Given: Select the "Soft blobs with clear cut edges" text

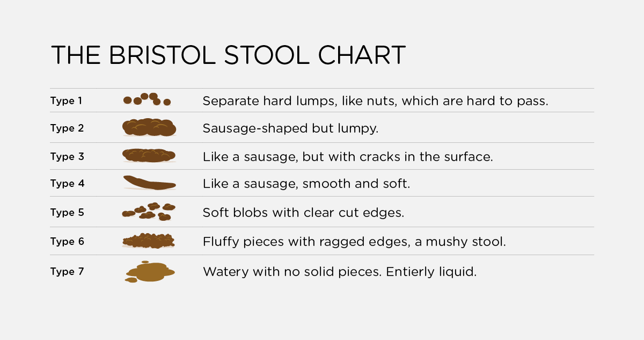Looking at the screenshot, I should coord(303,213).
